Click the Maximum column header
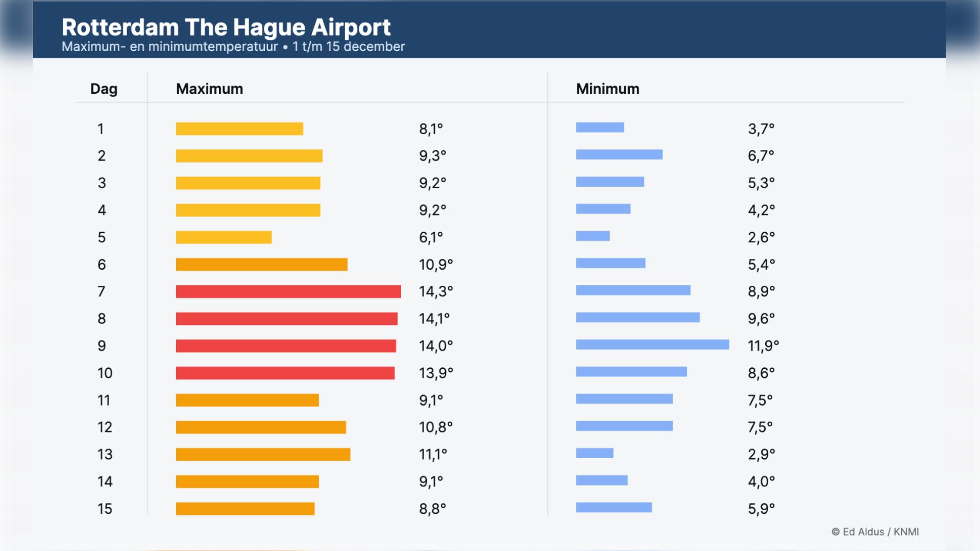The height and width of the screenshot is (551, 980). [x=209, y=89]
